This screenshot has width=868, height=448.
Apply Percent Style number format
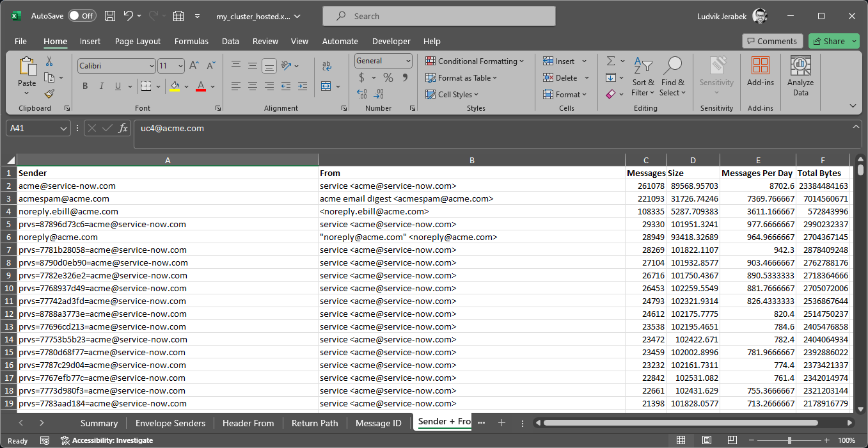[x=388, y=77]
